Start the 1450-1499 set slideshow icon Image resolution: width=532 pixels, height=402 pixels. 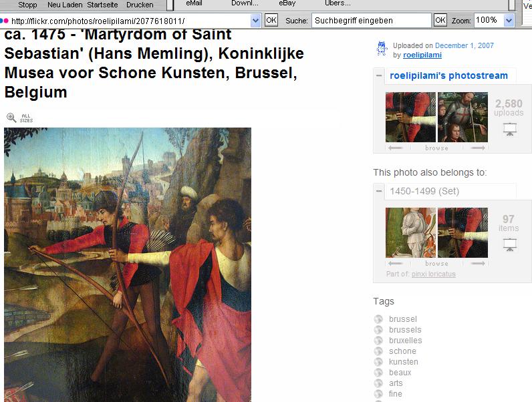point(509,244)
